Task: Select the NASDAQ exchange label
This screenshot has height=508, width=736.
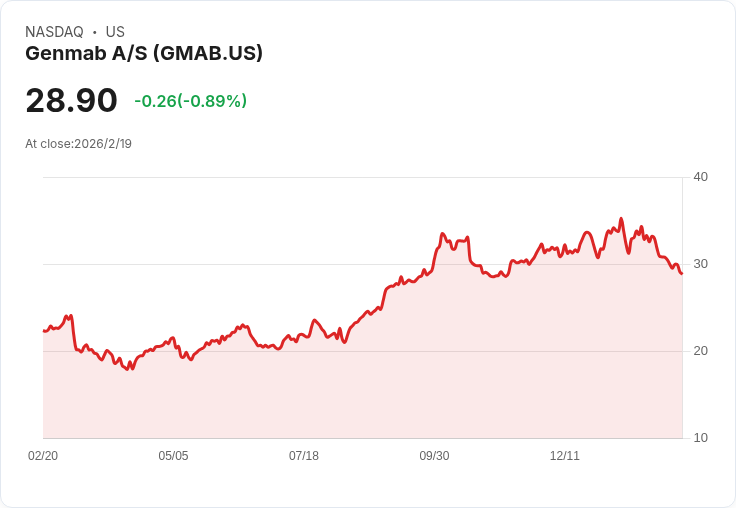Action: [x=54, y=32]
